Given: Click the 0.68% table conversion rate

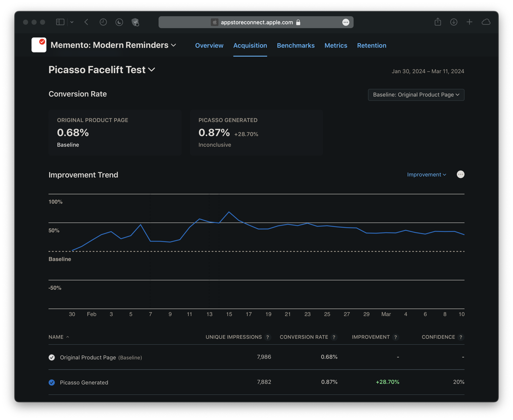Looking at the screenshot, I should pyautogui.click(x=329, y=357).
